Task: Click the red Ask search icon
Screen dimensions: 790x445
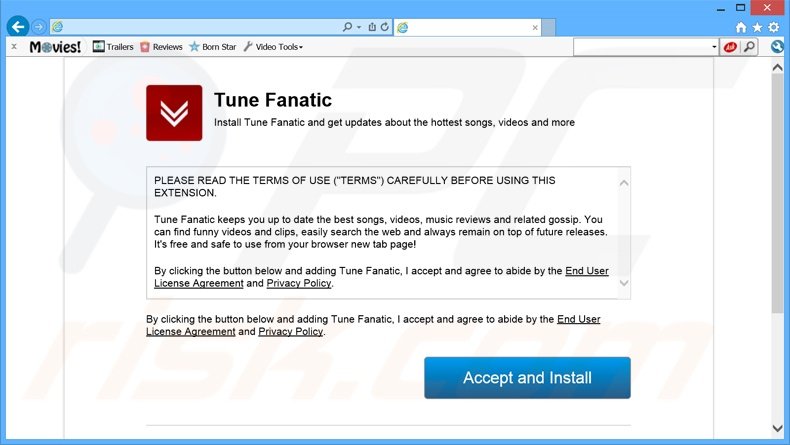Action: click(730, 47)
